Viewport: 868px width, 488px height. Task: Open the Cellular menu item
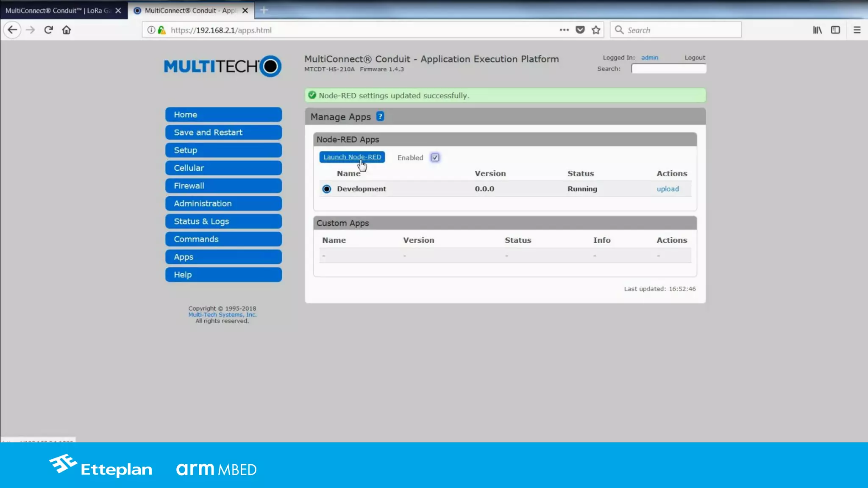(x=223, y=168)
